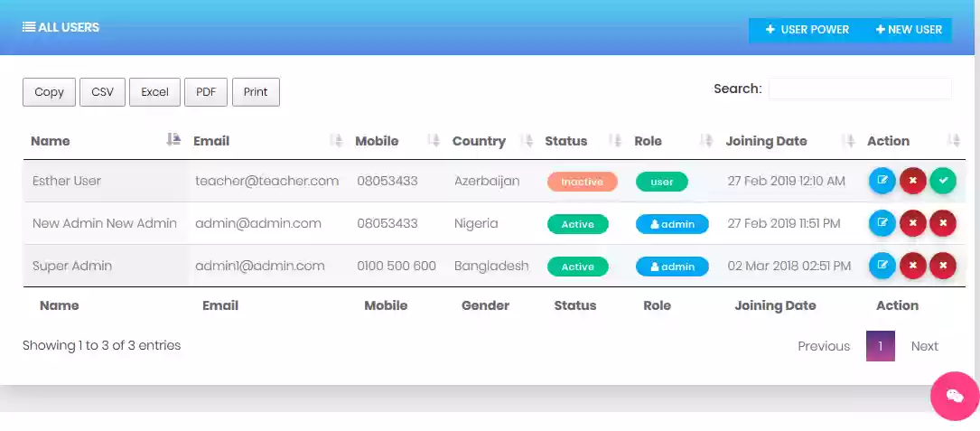Viewport: 980px width, 431px height.
Task: Click last red X icon in Super Admin row
Action: pyautogui.click(x=942, y=266)
